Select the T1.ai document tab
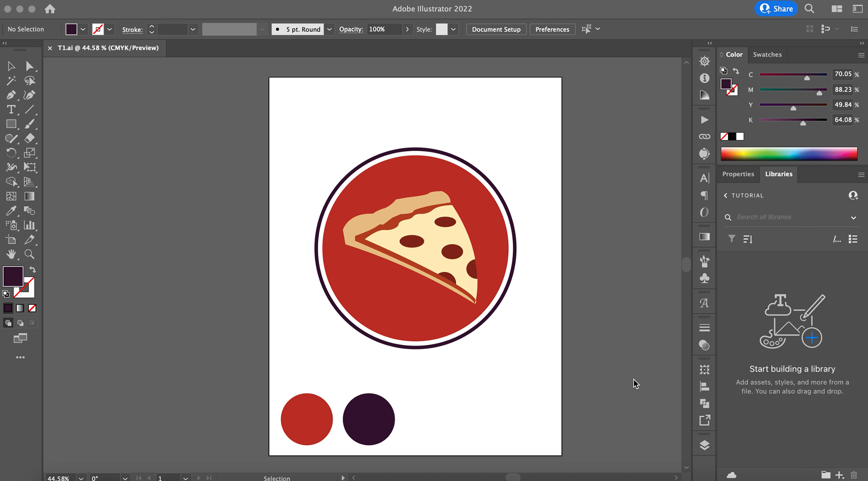The image size is (868, 481). (108, 48)
